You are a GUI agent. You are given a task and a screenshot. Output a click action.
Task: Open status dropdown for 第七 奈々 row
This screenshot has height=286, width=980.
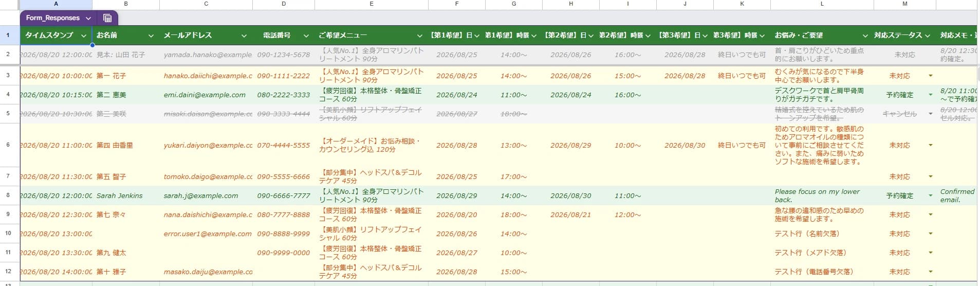coord(930,214)
